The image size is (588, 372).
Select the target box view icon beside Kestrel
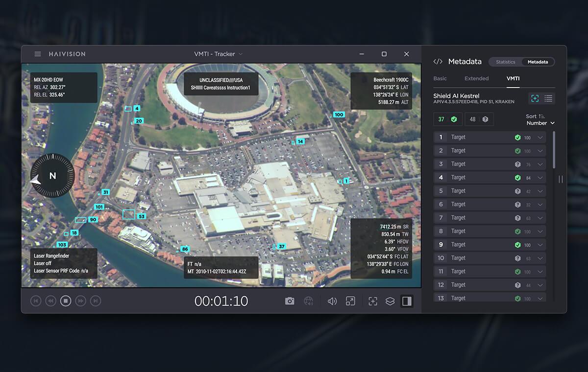[x=535, y=98]
